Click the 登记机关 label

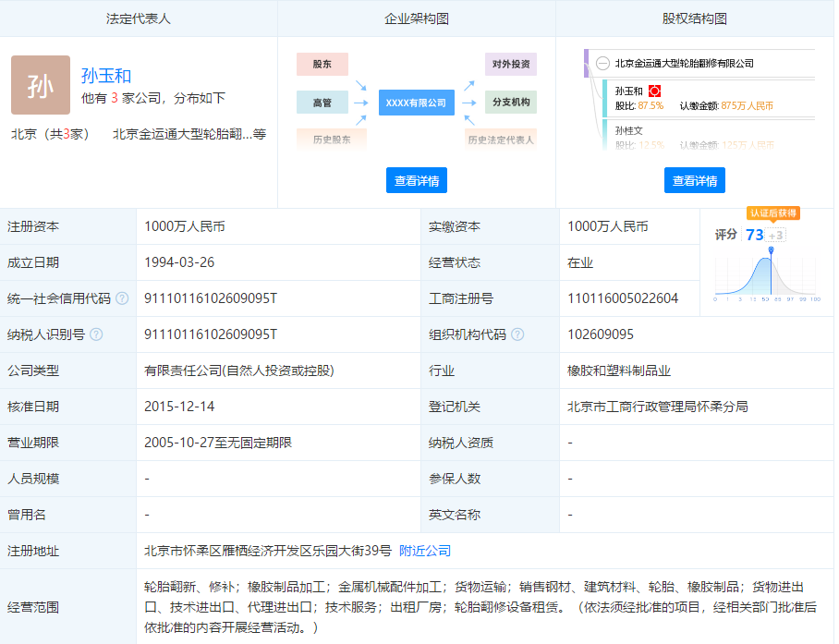click(455, 407)
